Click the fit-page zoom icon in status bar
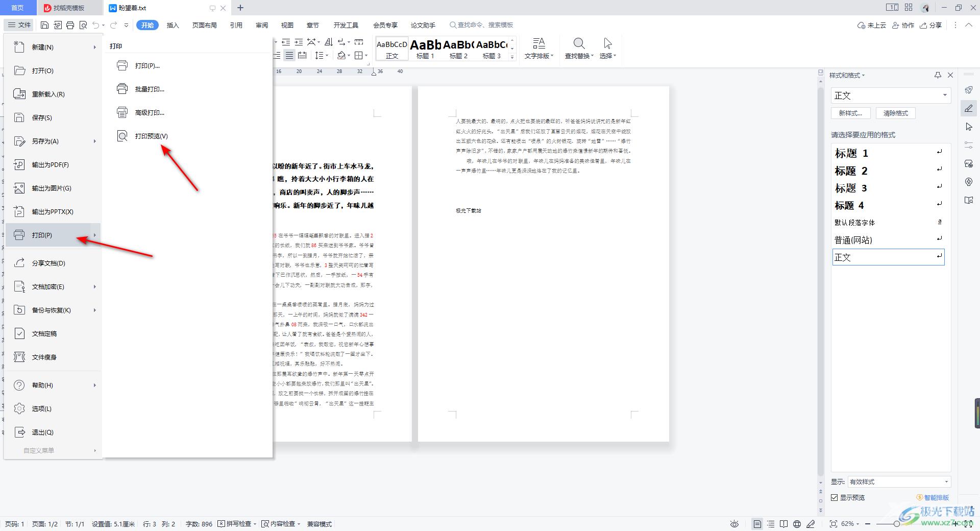The width and height of the screenshot is (980, 531). tap(834, 524)
